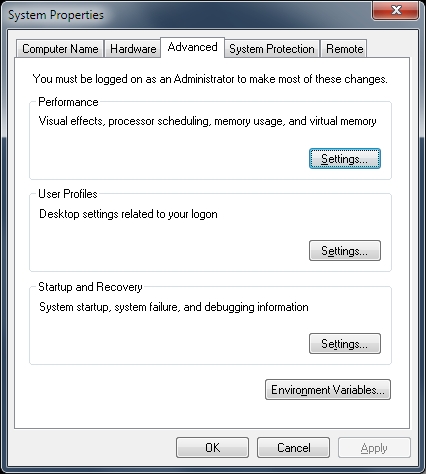The image size is (426, 474).
Task: Open the Environment Variables dialog
Action: coord(328,389)
